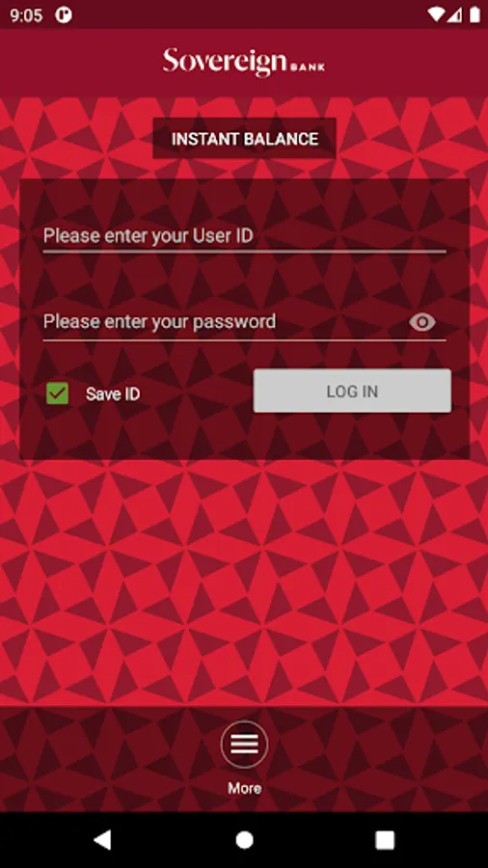
Task: Tap the Save ID label text
Action: coord(112,394)
